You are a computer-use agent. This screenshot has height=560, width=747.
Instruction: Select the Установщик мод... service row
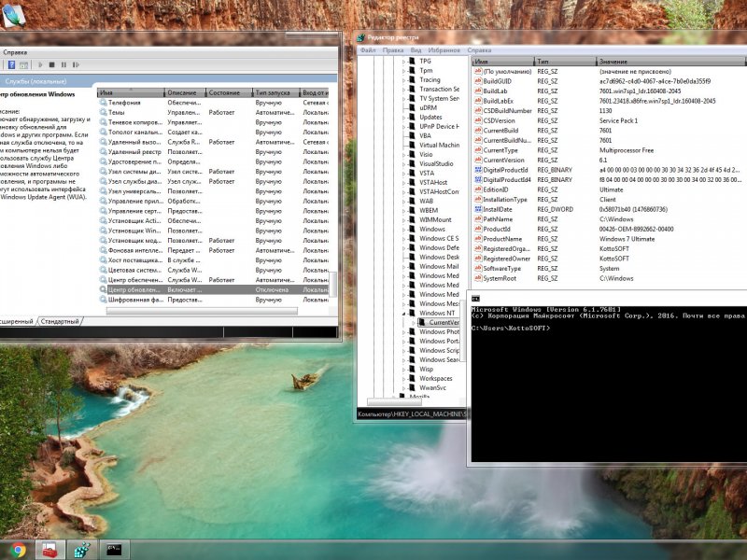click(x=214, y=241)
